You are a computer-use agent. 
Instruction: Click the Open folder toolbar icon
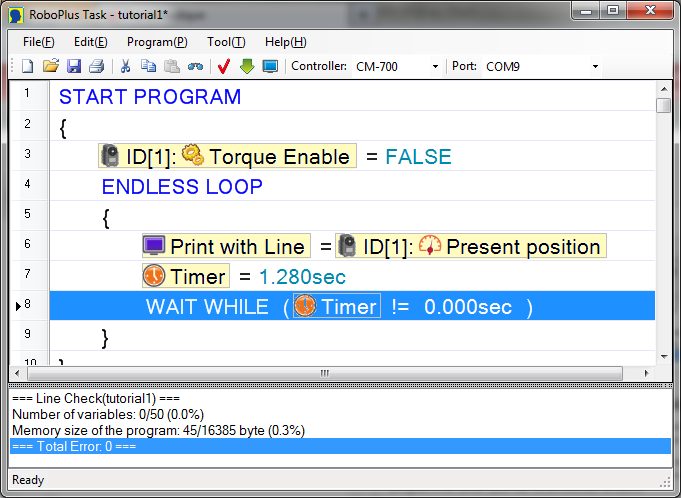tap(50, 67)
